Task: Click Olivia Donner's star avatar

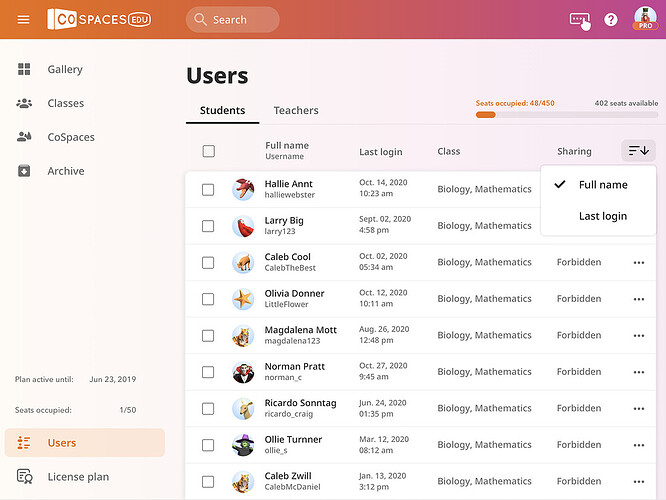Action: point(243,299)
